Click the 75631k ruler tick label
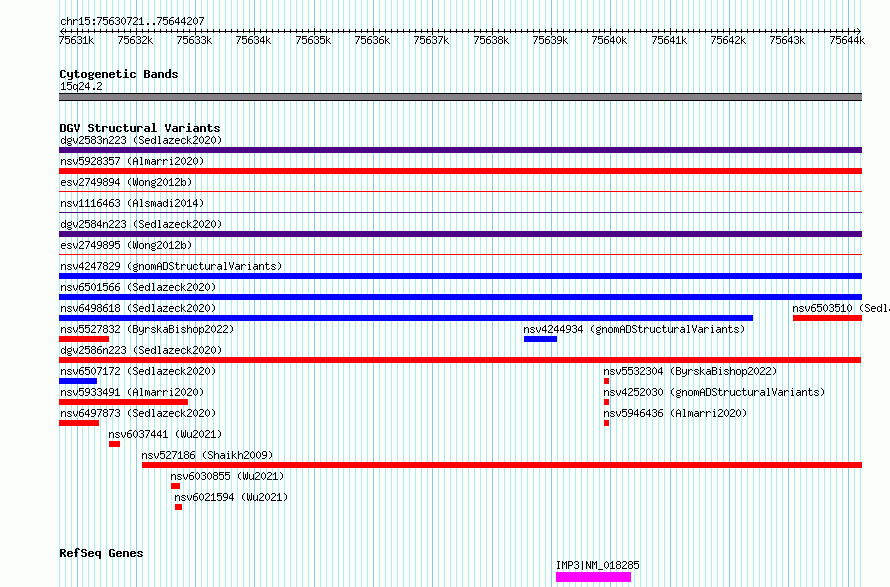This screenshot has width=890, height=587. tap(76, 40)
